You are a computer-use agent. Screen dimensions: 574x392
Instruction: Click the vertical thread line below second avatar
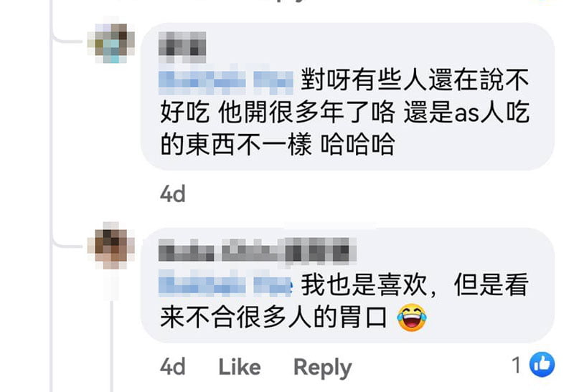[112, 345]
